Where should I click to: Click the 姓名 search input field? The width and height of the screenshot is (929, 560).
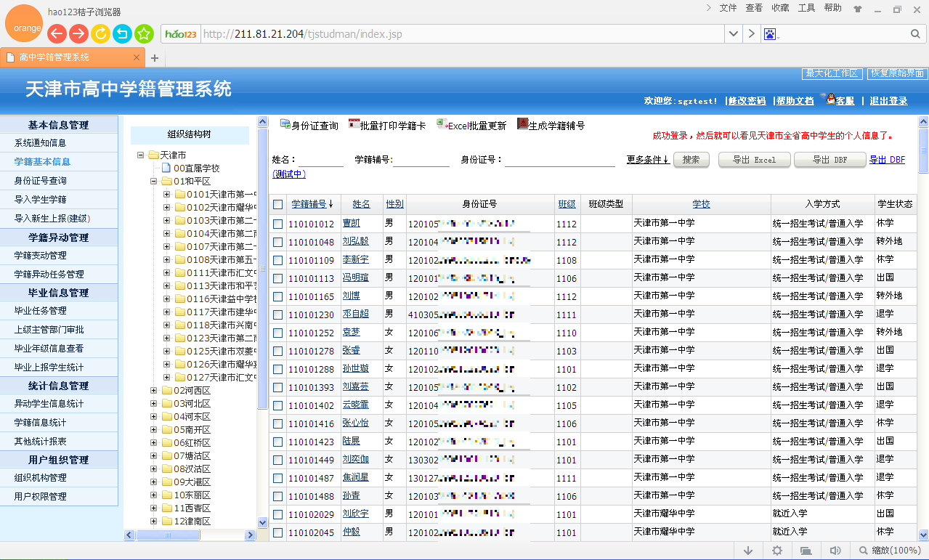point(320,160)
